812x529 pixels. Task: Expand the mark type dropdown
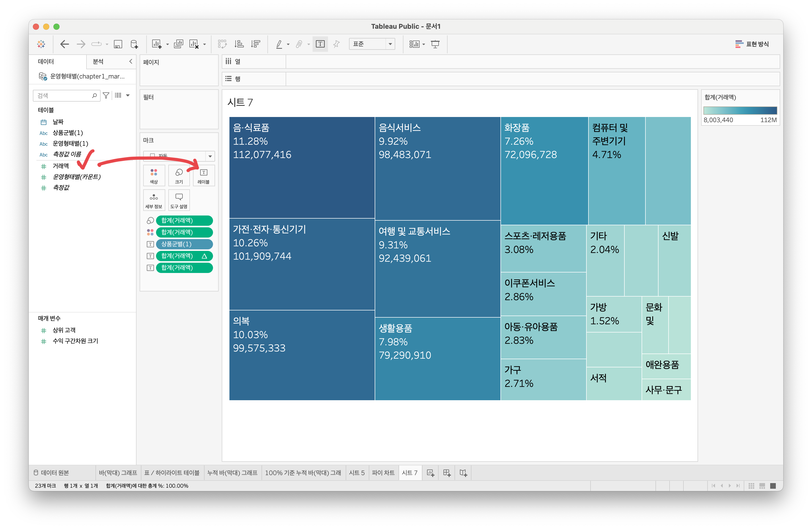210,156
